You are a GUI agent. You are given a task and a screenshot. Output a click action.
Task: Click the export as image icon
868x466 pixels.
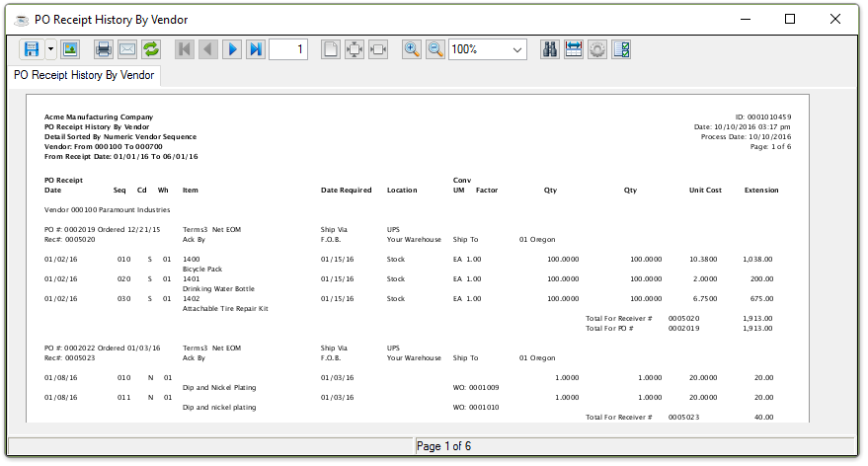[x=70, y=49]
